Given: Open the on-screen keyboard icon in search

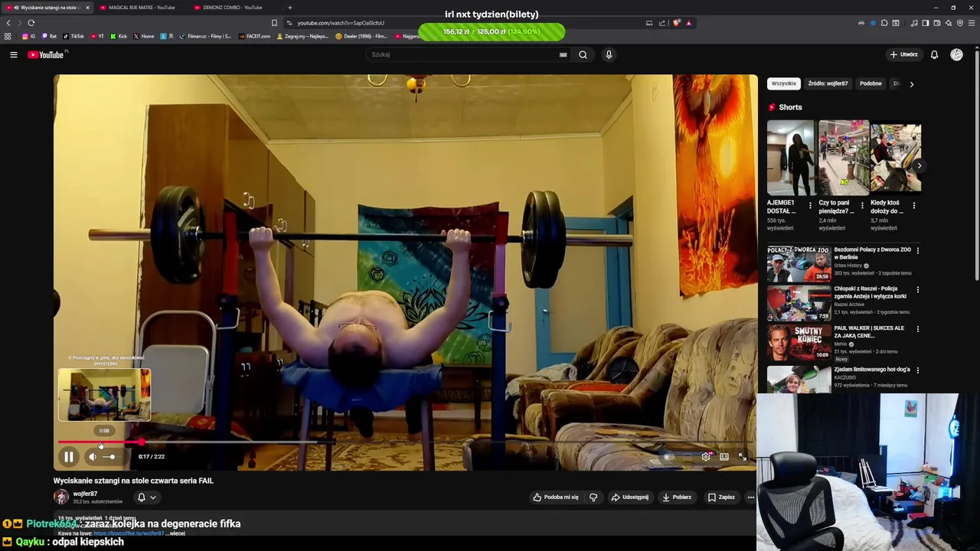Looking at the screenshot, I should [x=563, y=54].
